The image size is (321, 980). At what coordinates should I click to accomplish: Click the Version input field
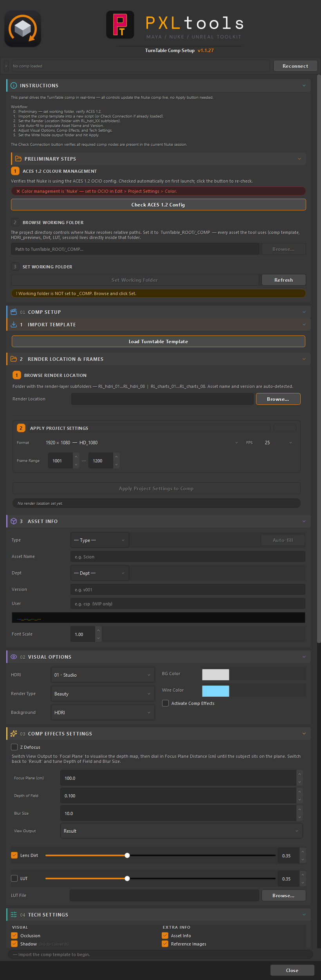[188, 589]
